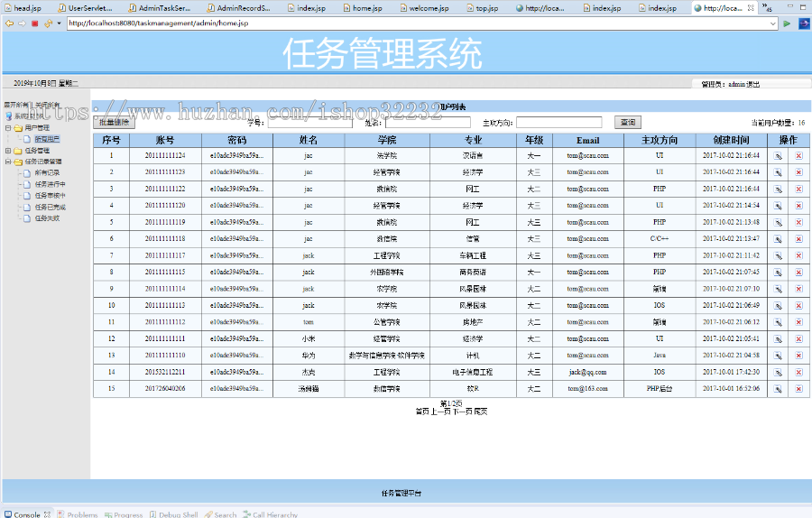
Task: Edit user row with account 20111111120
Action: click(x=778, y=206)
